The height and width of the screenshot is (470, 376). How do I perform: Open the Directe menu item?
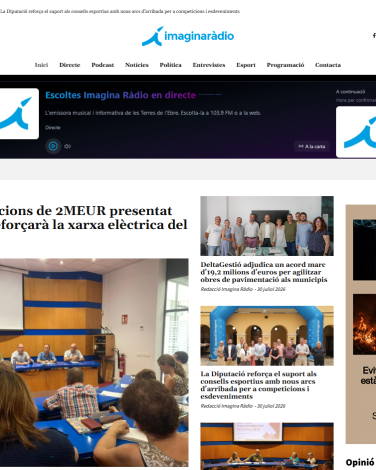70,65
